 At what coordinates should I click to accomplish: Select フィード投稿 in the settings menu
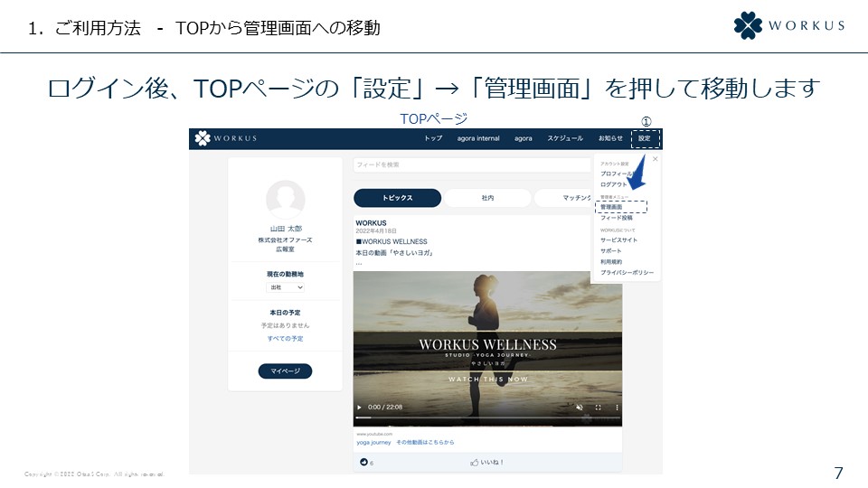[x=616, y=218]
